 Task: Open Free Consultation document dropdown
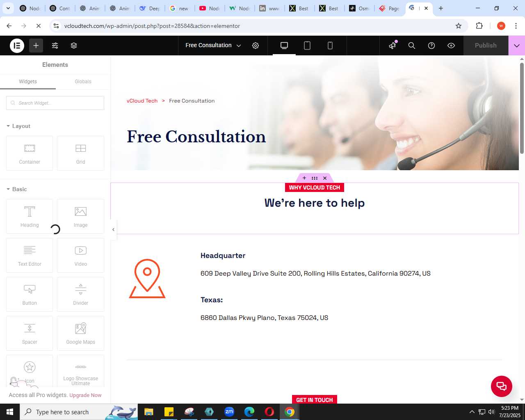(x=213, y=46)
